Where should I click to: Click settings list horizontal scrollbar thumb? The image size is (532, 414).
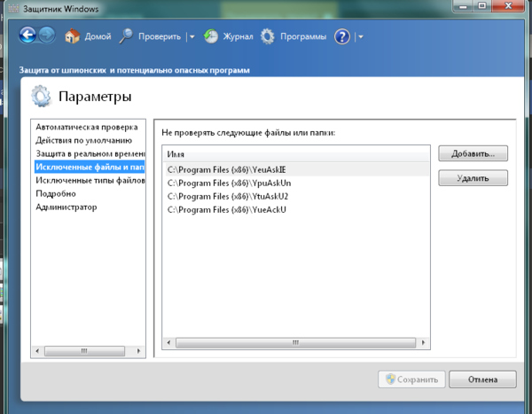pos(84,351)
